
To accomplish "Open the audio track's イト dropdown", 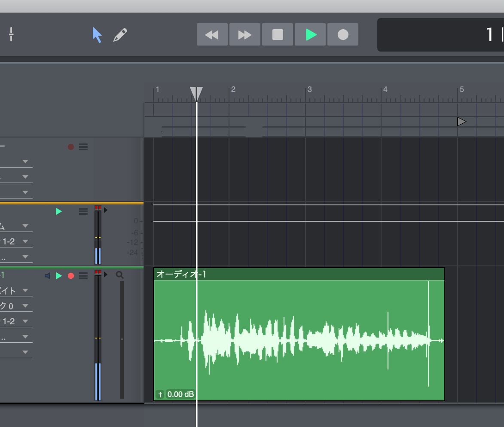I will [x=25, y=290].
